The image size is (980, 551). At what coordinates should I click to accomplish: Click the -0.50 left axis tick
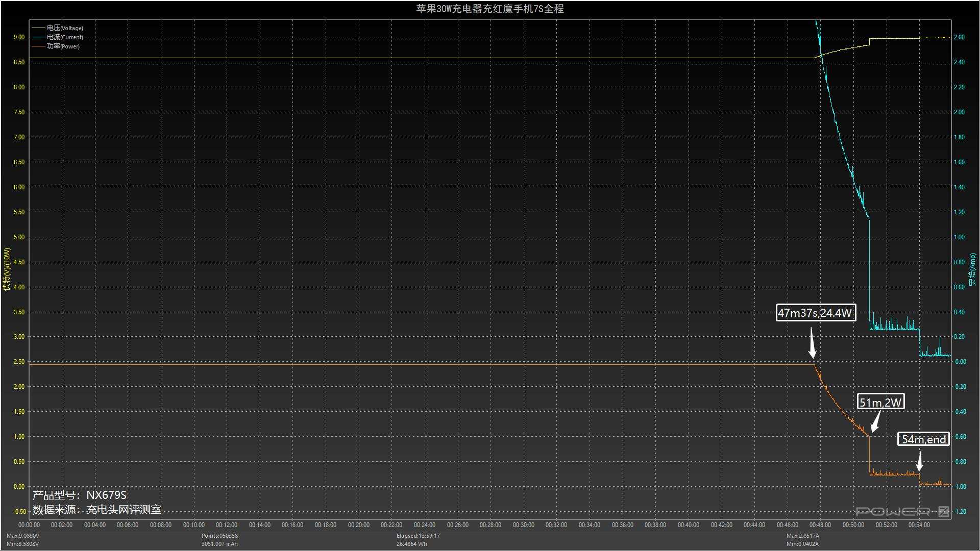coord(20,512)
